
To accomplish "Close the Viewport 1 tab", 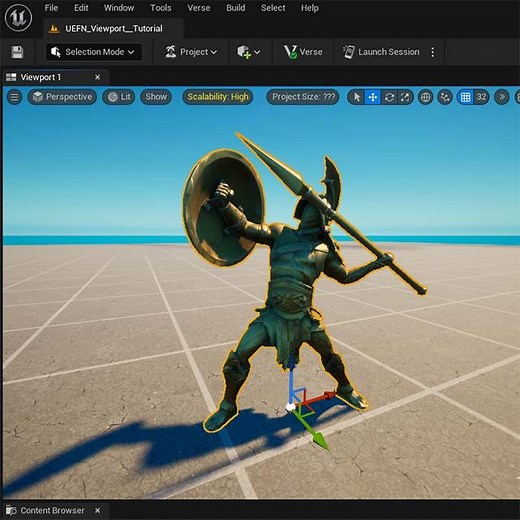I will coord(97,77).
